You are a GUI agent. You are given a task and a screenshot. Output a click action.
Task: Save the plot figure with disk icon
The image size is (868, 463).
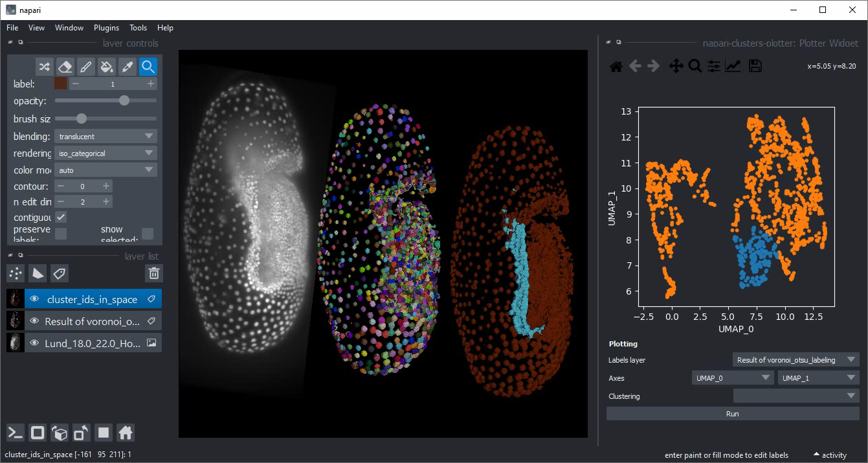coord(755,66)
